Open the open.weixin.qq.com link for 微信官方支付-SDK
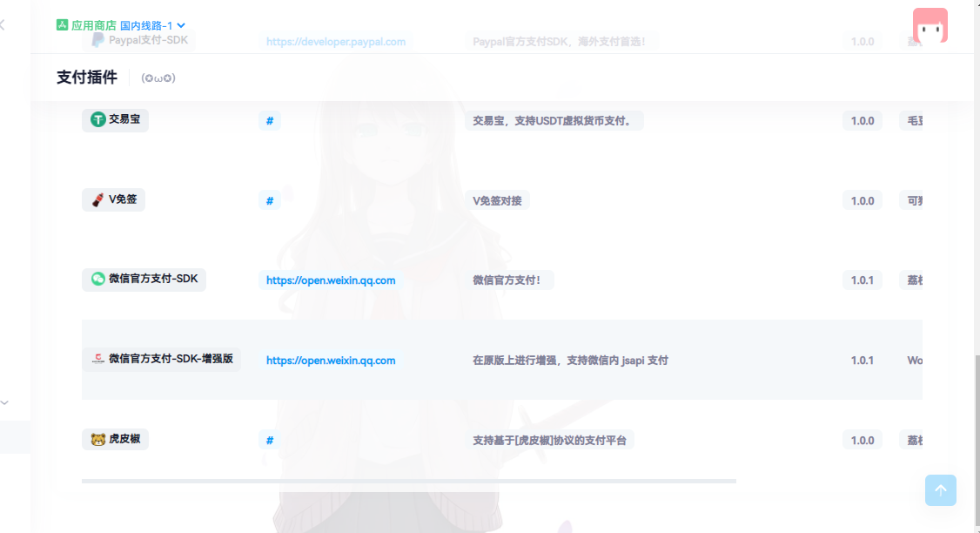 coord(331,280)
